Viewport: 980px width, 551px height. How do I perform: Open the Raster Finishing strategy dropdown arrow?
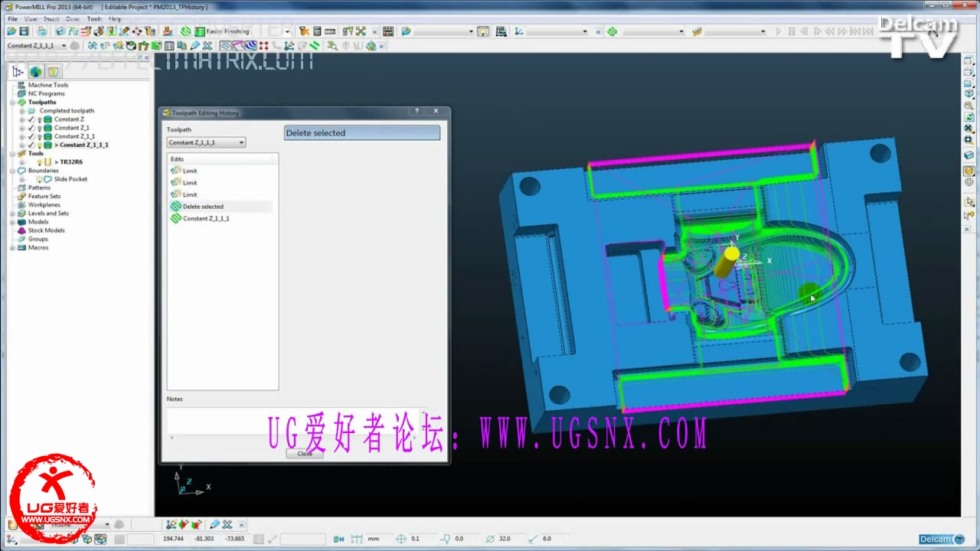point(287,31)
